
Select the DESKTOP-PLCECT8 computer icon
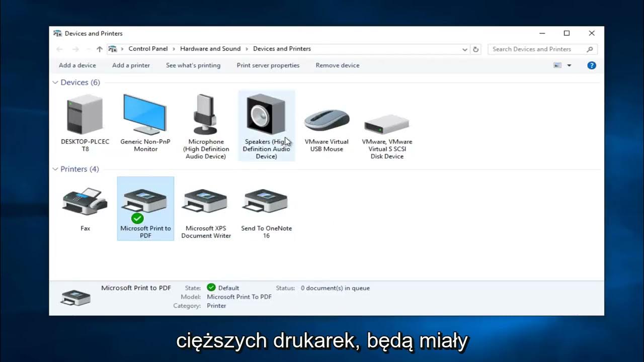point(85,123)
